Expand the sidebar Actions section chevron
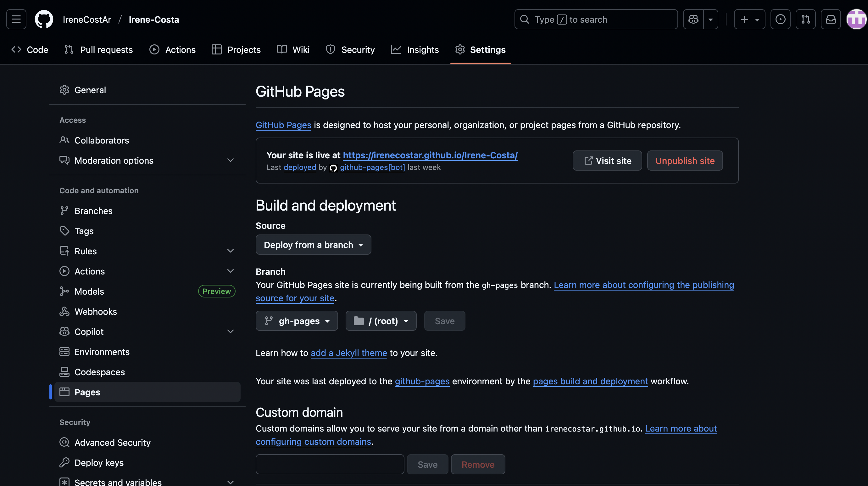Image resolution: width=868 pixels, height=486 pixels. click(x=231, y=271)
